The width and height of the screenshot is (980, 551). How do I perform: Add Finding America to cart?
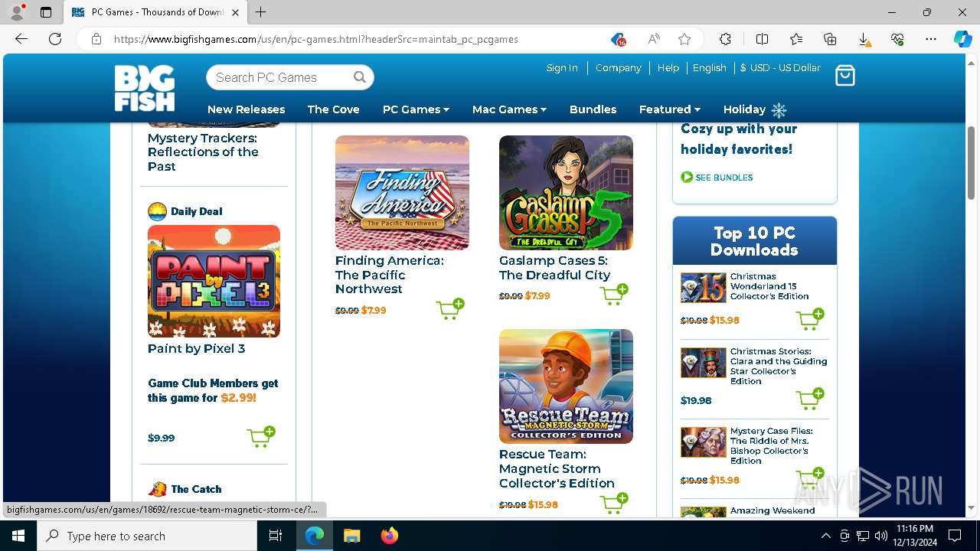(450, 309)
